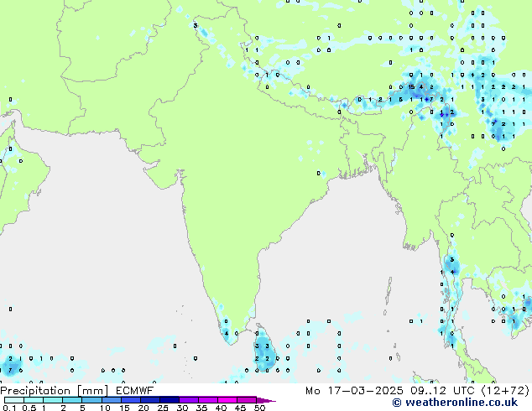
Task: Pick the 10–15 mm legend swatch
Action: pyautogui.click(x=112, y=400)
